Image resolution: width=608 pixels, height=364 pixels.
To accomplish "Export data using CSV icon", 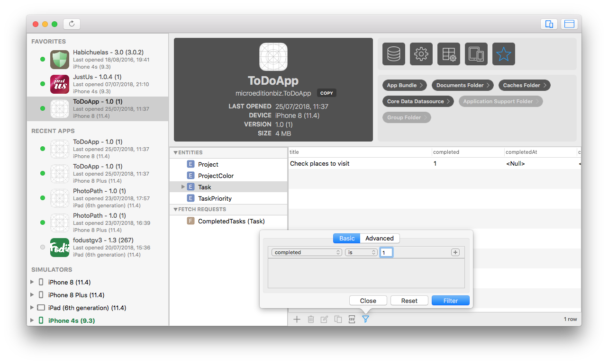I will tap(352, 320).
